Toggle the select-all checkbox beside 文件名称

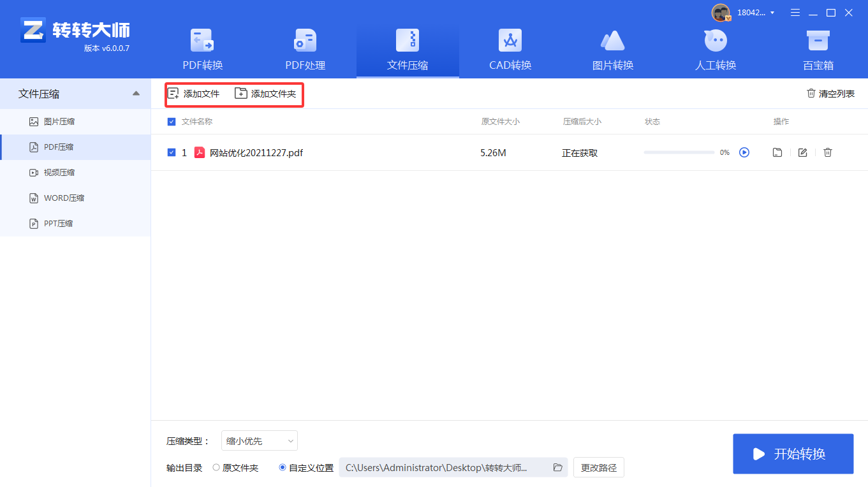tap(171, 122)
